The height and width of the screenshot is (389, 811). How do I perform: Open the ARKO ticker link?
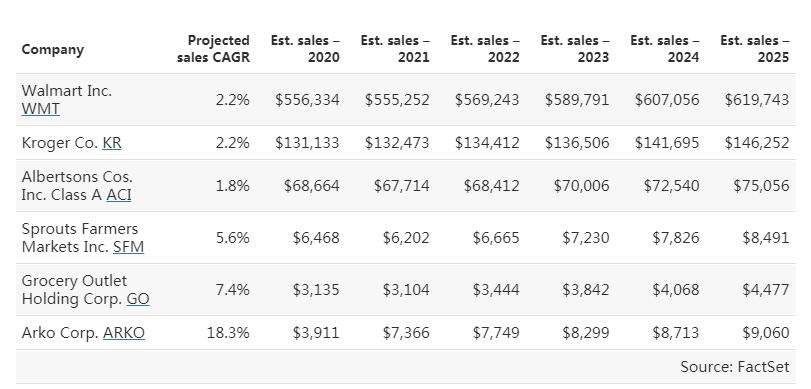(x=124, y=333)
